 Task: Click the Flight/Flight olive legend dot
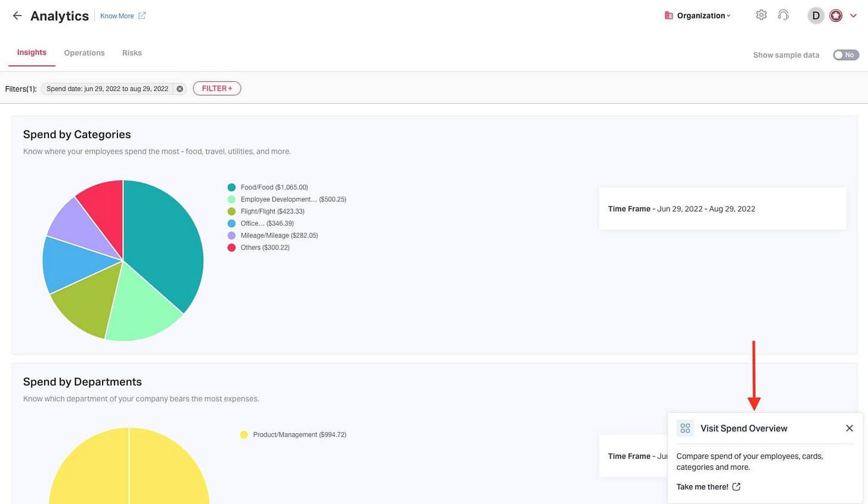point(231,211)
